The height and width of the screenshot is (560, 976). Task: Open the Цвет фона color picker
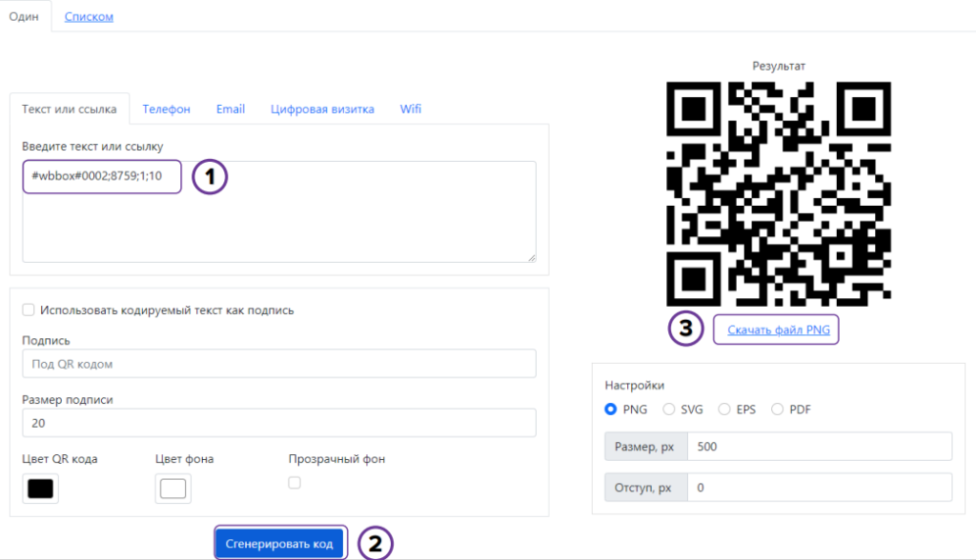coord(172,489)
